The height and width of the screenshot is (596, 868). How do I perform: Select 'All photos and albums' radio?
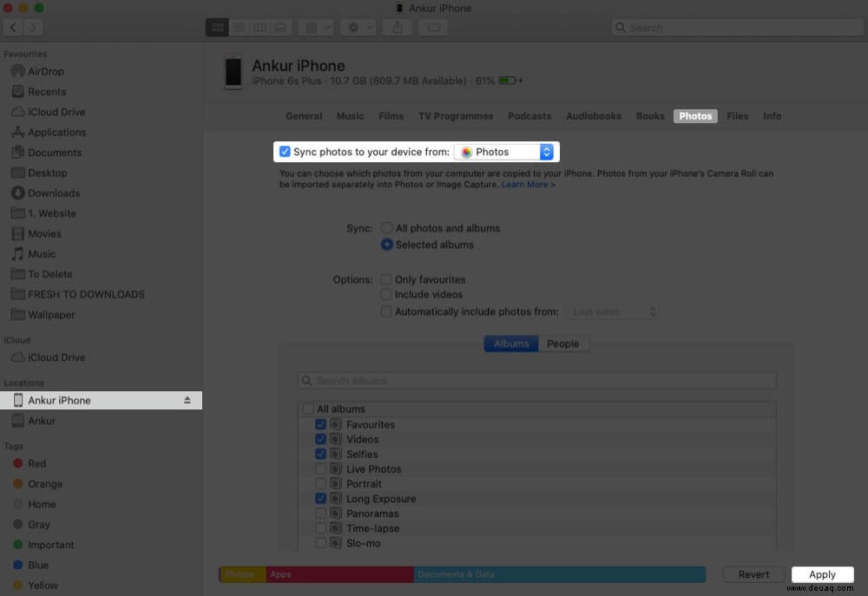click(387, 228)
